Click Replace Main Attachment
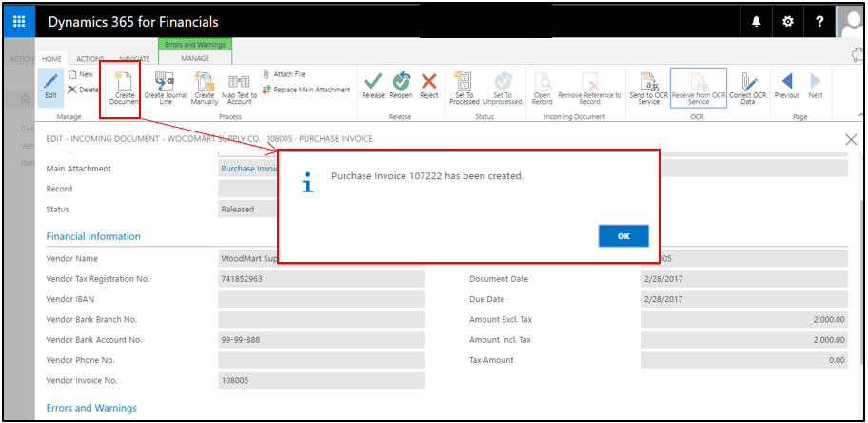This screenshot has width=868, height=423. point(306,90)
